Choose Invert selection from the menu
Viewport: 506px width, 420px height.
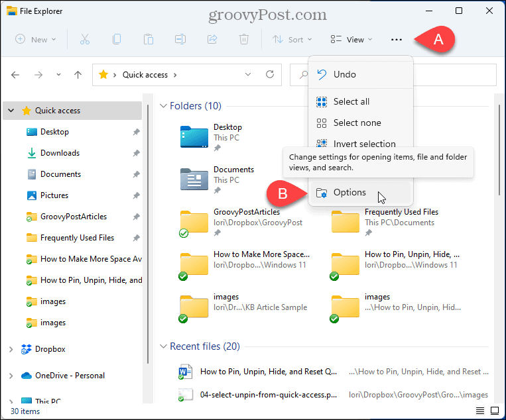pyautogui.click(x=361, y=143)
